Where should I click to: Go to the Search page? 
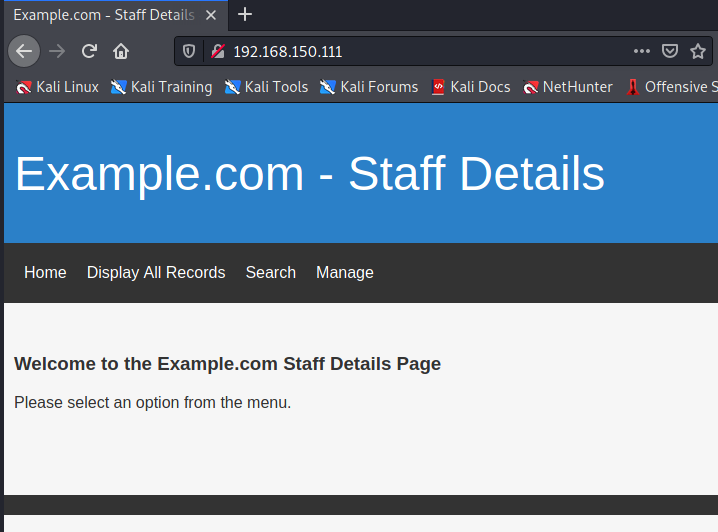point(271,272)
